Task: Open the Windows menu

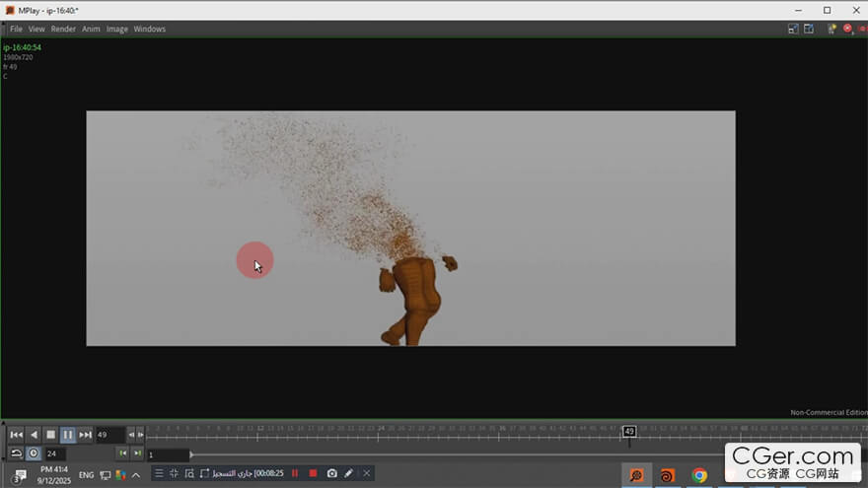Action: tap(150, 30)
